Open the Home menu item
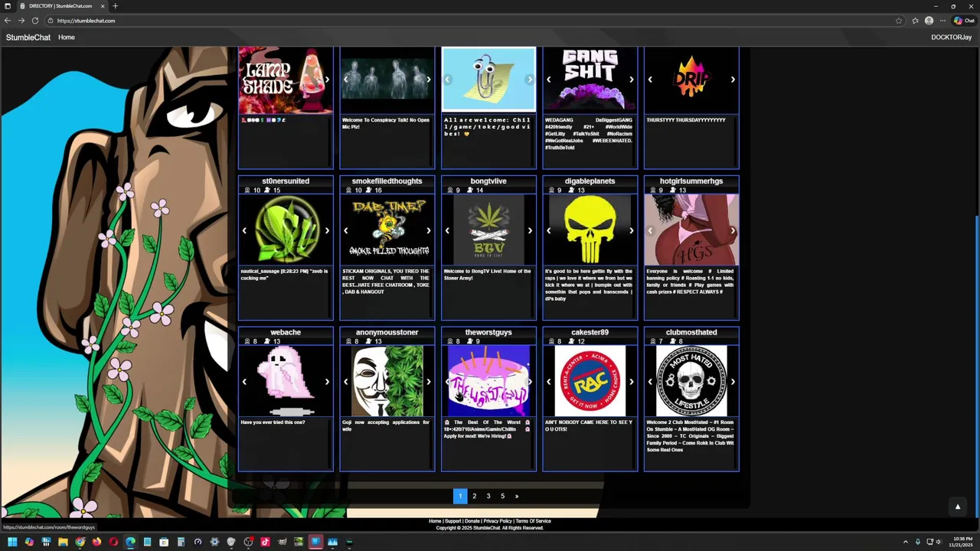980x551 pixels. point(67,37)
